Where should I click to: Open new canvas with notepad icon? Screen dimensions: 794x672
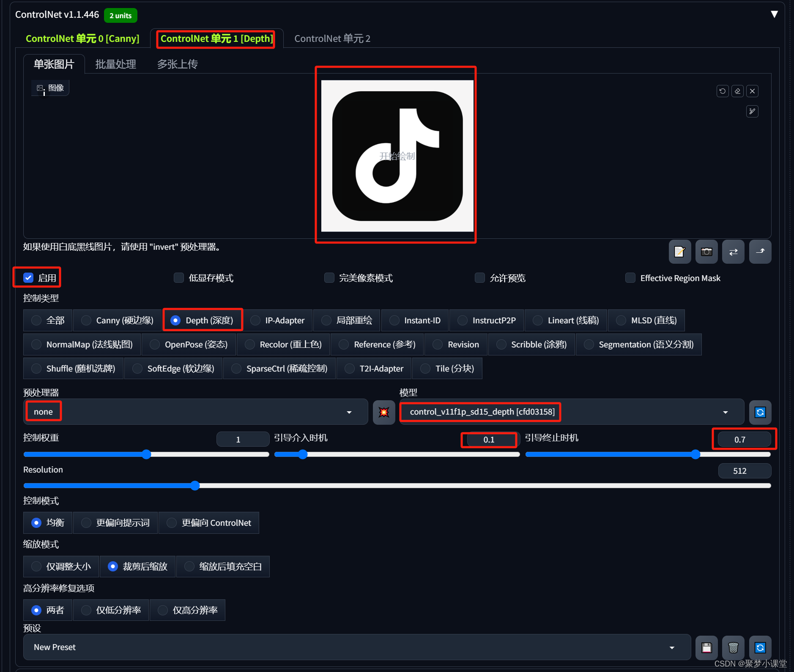coord(679,252)
